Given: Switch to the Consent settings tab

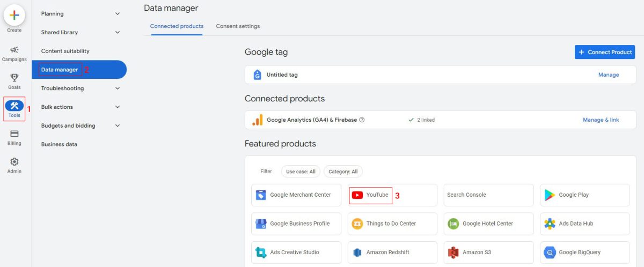Looking at the screenshot, I should [x=238, y=26].
